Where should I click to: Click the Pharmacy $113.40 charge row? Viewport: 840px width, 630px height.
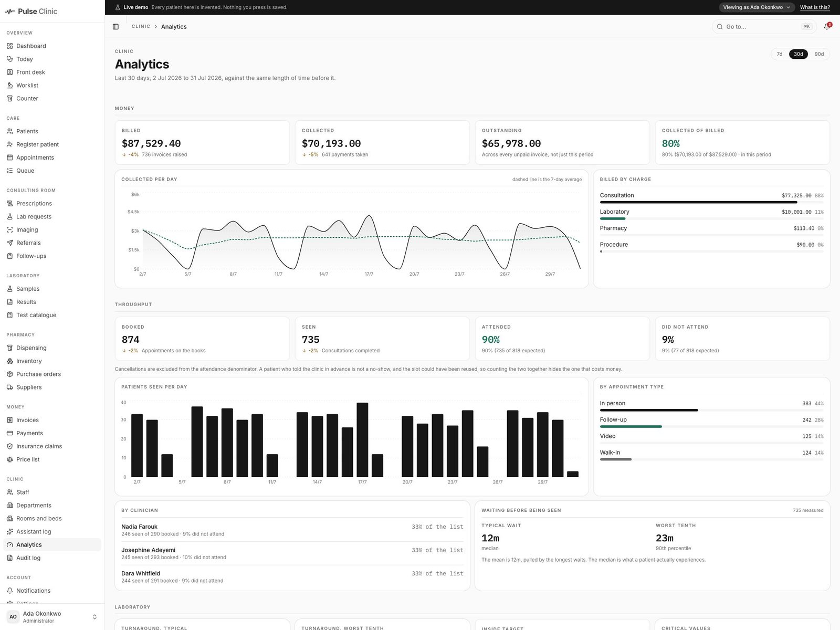point(711,230)
